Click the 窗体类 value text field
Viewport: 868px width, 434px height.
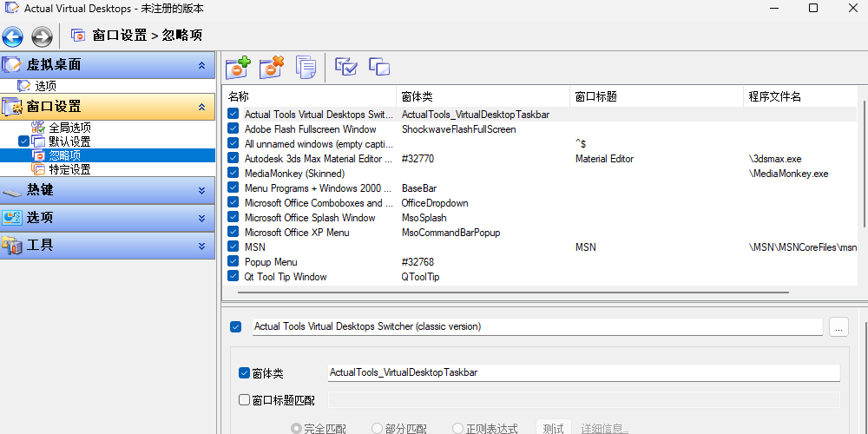click(584, 372)
